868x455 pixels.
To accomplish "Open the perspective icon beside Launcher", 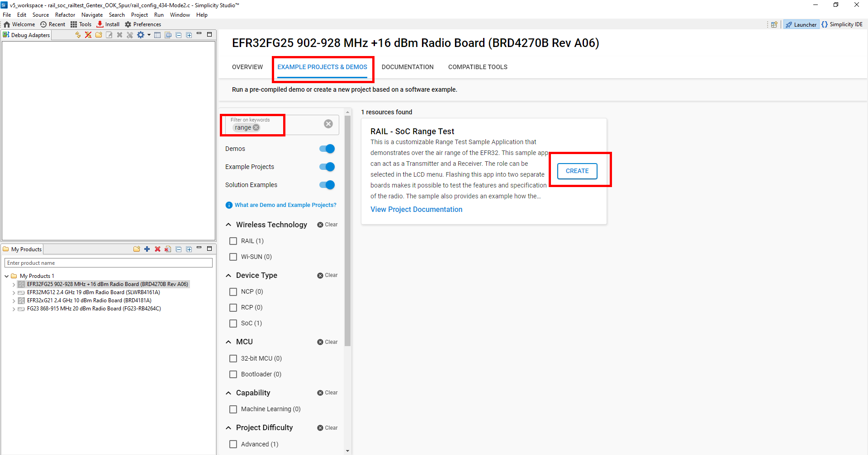I will pyautogui.click(x=774, y=24).
